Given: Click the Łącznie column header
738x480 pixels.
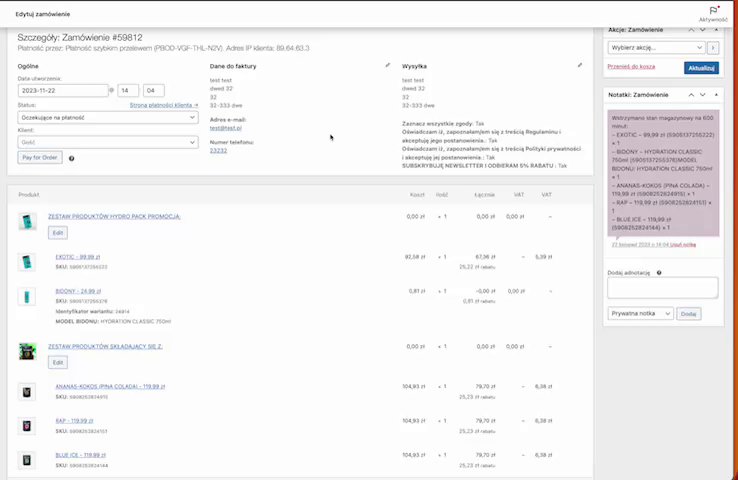Looking at the screenshot, I should tap(484, 195).
